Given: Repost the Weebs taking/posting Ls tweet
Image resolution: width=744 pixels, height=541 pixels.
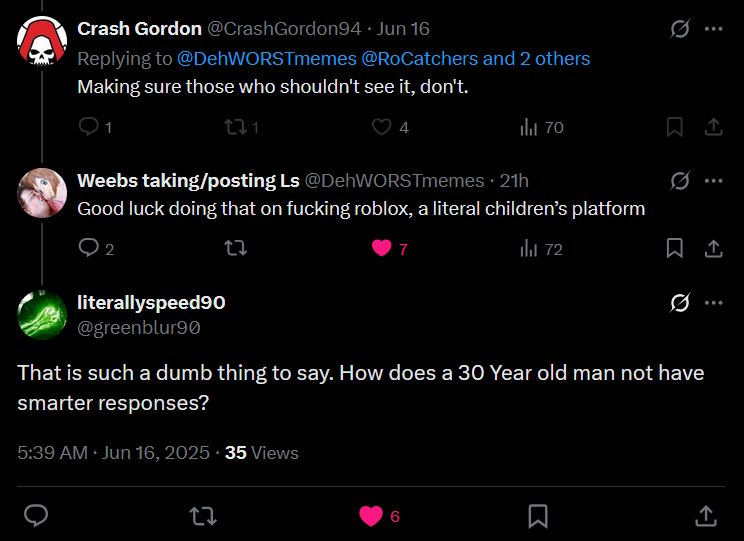Looking at the screenshot, I should coord(236,249).
